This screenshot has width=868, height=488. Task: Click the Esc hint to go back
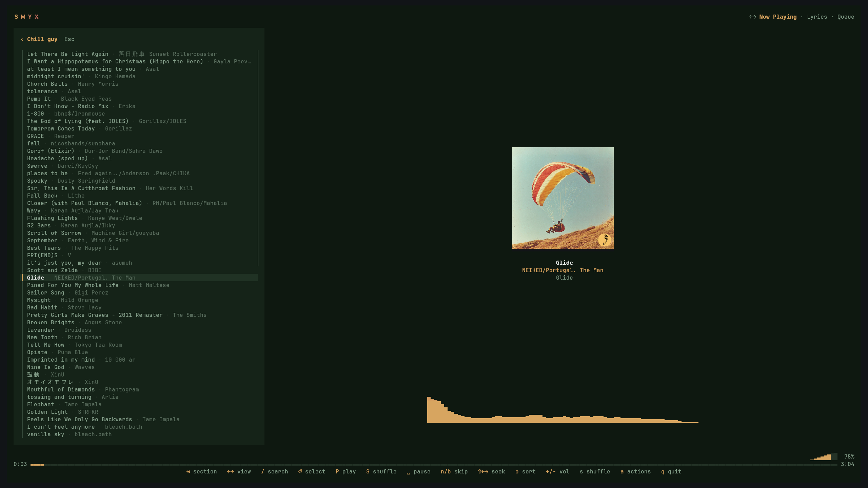(x=69, y=39)
